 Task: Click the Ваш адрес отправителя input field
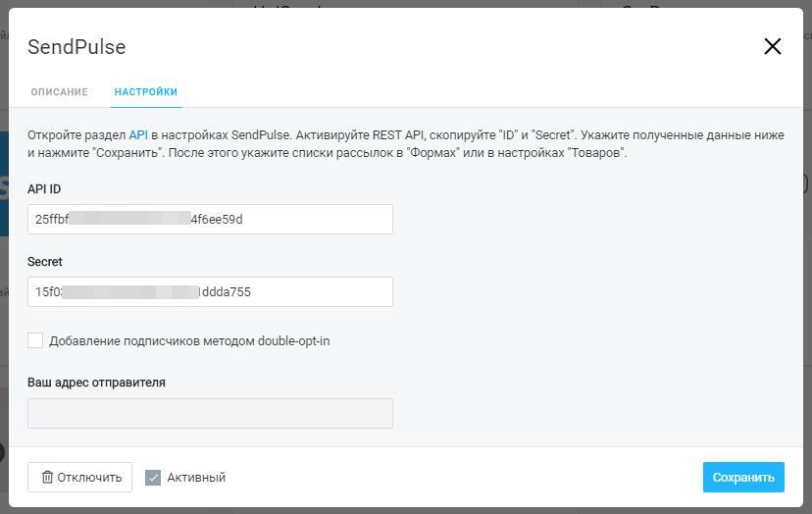(210, 414)
